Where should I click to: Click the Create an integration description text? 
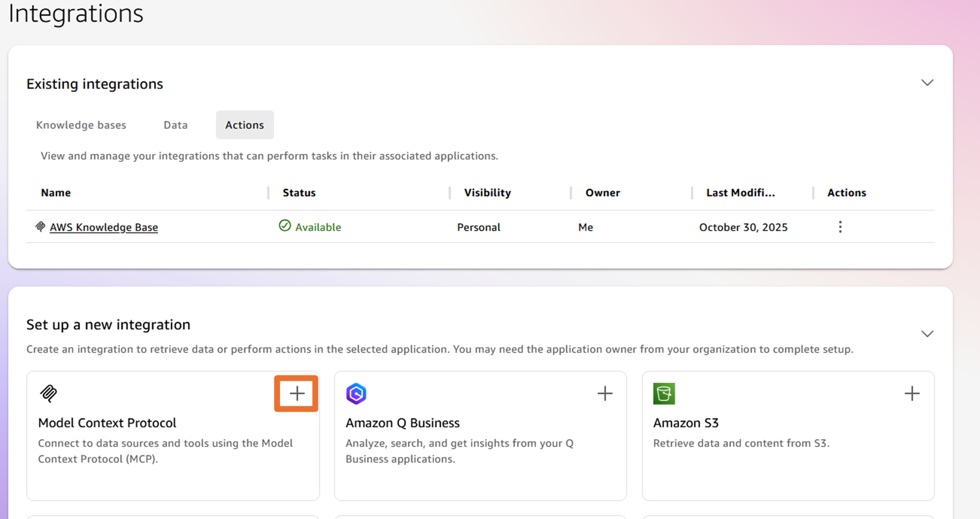pyautogui.click(x=440, y=349)
